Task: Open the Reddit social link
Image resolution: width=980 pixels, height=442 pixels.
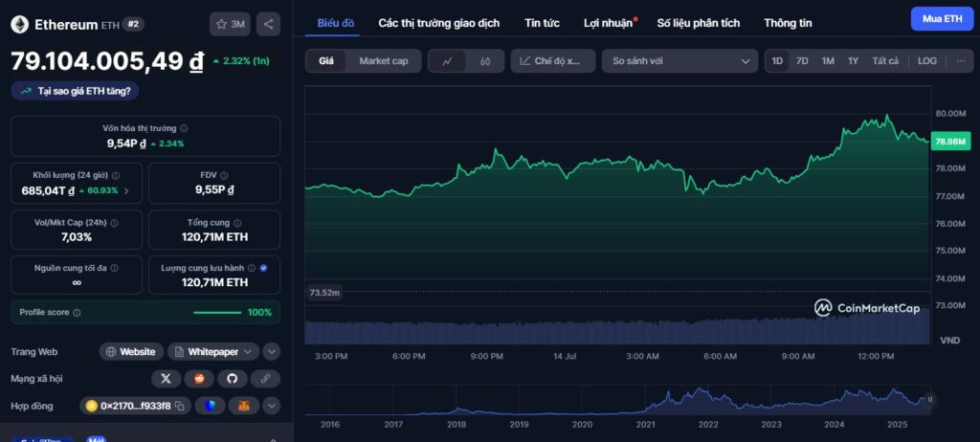Action: tap(199, 378)
